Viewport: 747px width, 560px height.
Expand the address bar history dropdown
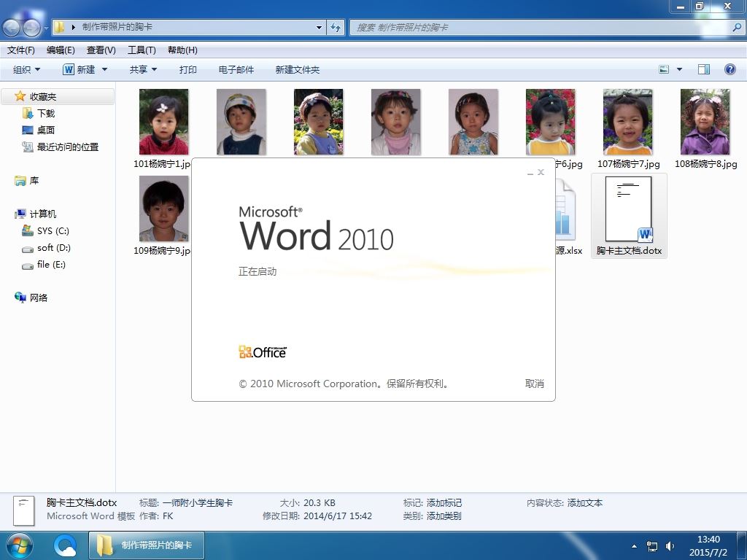click(x=320, y=27)
